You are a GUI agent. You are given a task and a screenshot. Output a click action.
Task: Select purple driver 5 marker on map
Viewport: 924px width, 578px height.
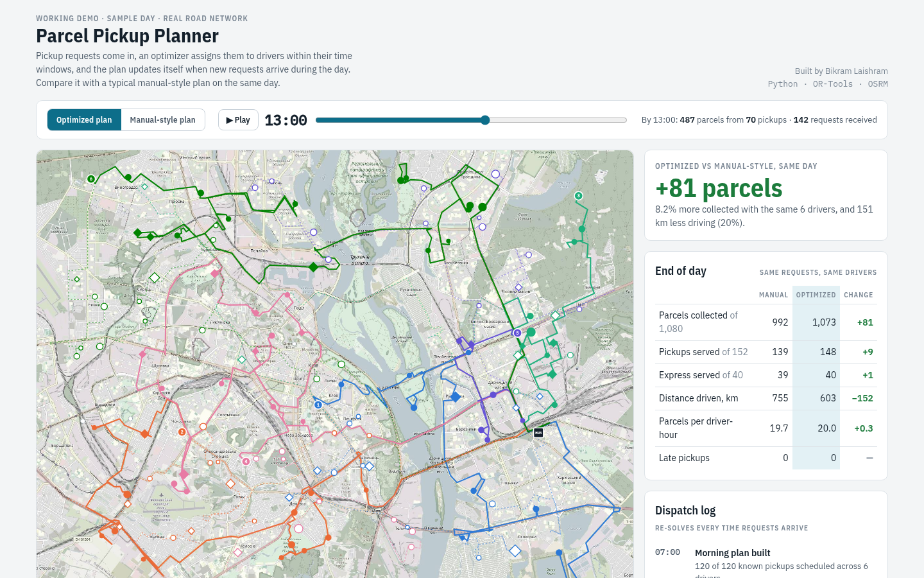point(517,333)
